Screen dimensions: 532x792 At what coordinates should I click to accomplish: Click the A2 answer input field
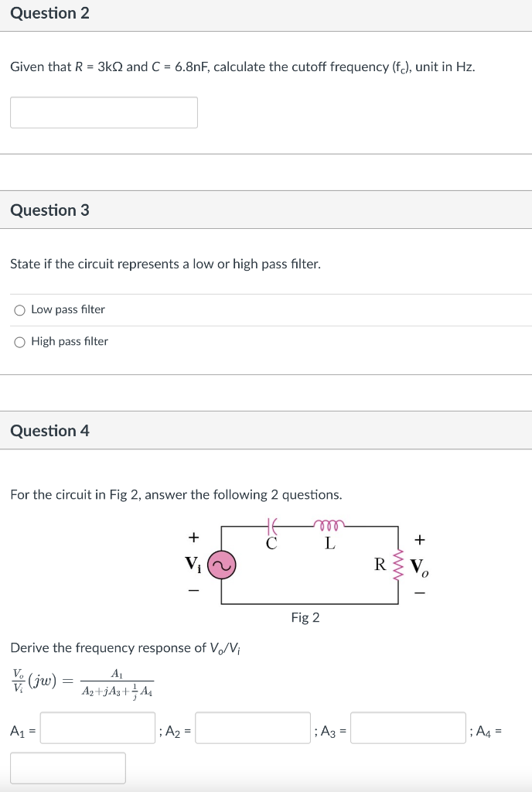pos(253,728)
